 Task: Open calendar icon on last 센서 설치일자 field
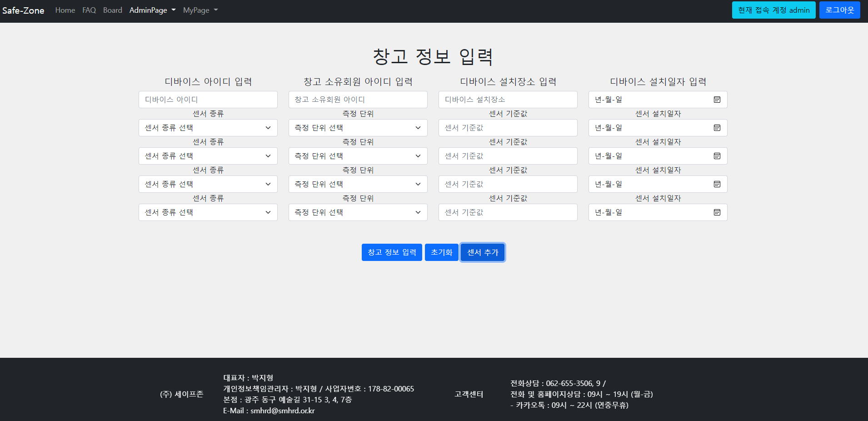pos(717,212)
